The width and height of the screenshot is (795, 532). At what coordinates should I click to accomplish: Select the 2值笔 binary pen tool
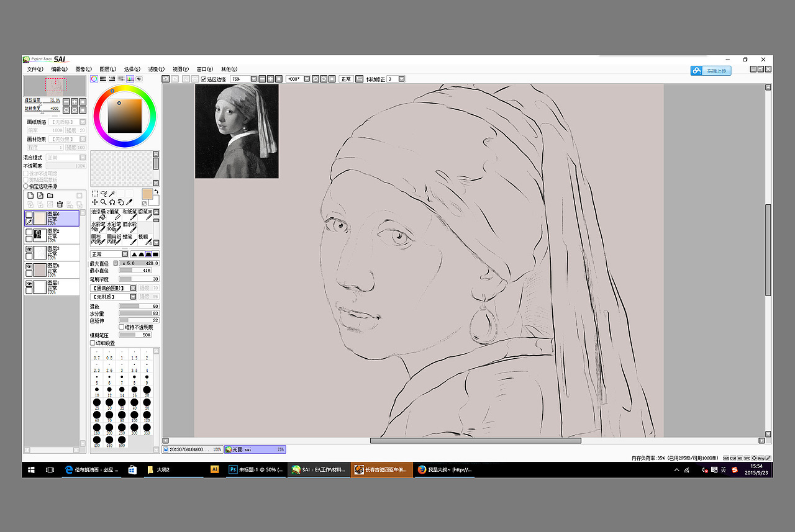click(114, 215)
